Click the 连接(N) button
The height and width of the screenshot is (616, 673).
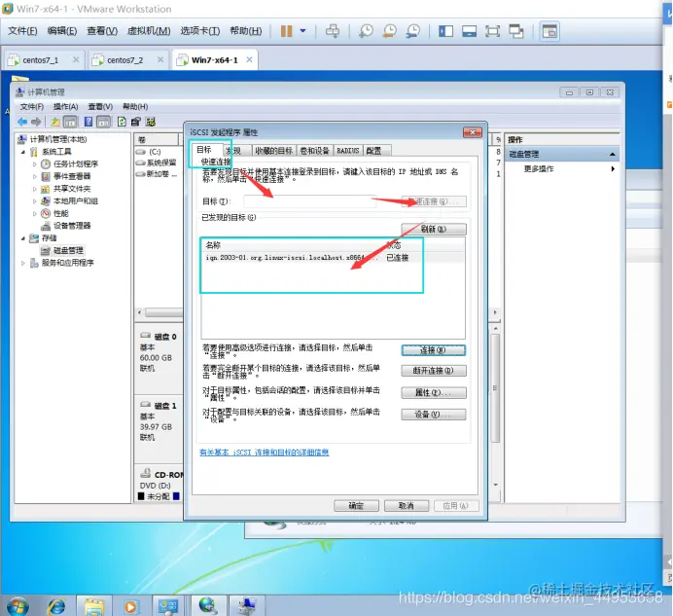click(x=434, y=350)
